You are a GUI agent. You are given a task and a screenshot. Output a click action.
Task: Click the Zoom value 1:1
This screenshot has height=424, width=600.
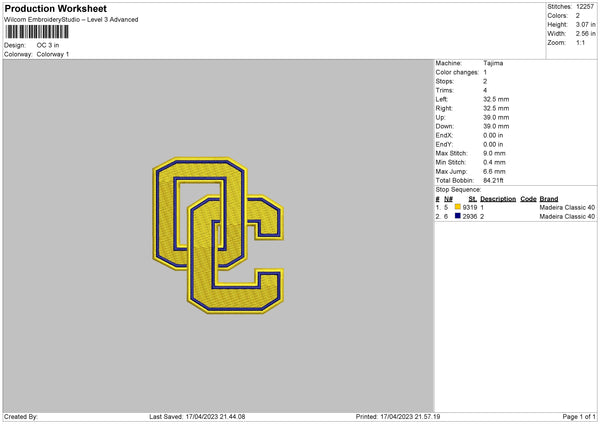pos(580,43)
